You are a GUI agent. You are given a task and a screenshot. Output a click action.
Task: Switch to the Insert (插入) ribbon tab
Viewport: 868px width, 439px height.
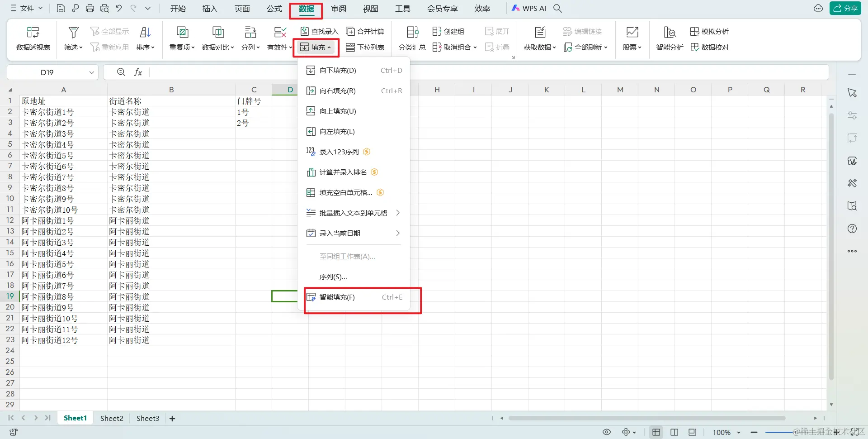(210, 8)
